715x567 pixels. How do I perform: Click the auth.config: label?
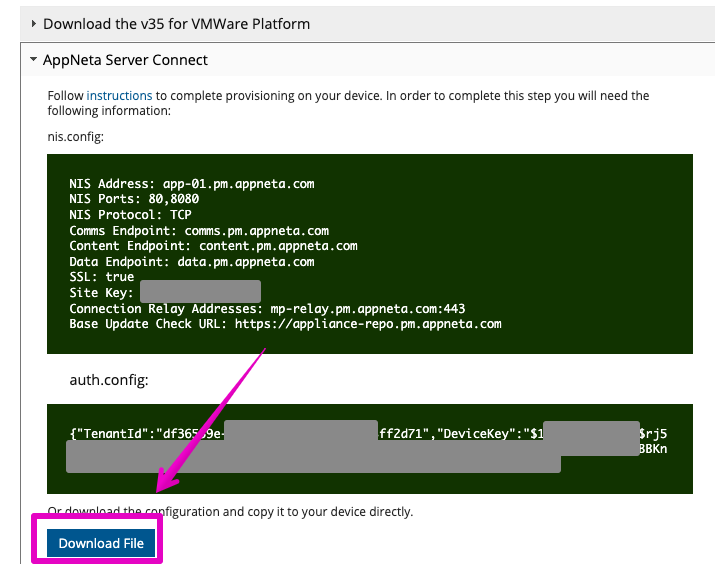point(109,380)
